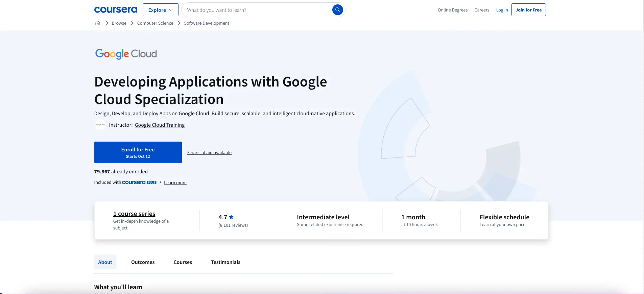This screenshot has width=644, height=294.
Task: Click the Join for Free button
Action: pos(529,10)
